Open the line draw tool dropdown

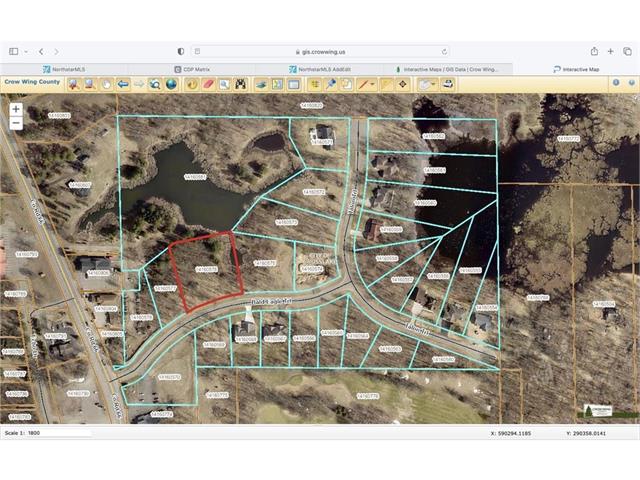click(x=372, y=84)
